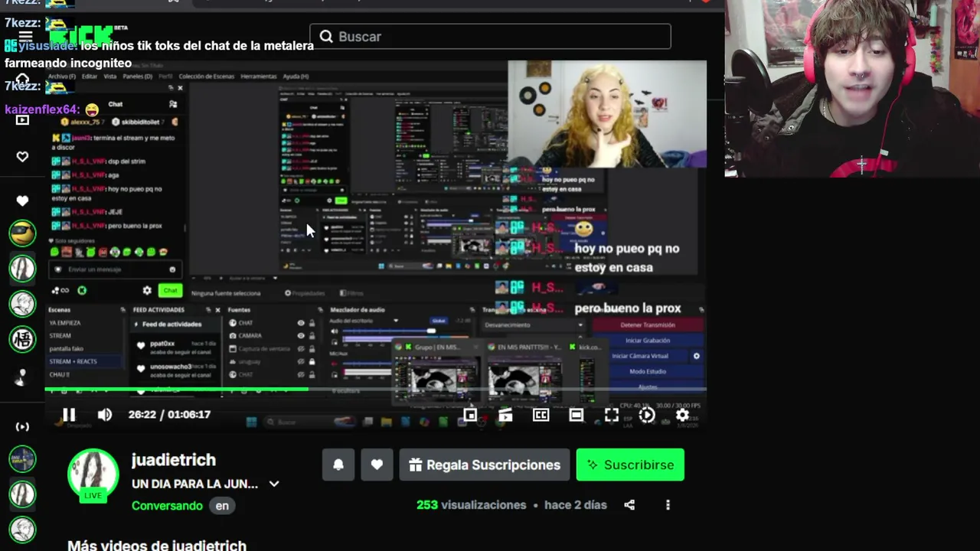Open juadietrich's channel avatar
Screen dimensions: 980x551
click(x=93, y=474)
